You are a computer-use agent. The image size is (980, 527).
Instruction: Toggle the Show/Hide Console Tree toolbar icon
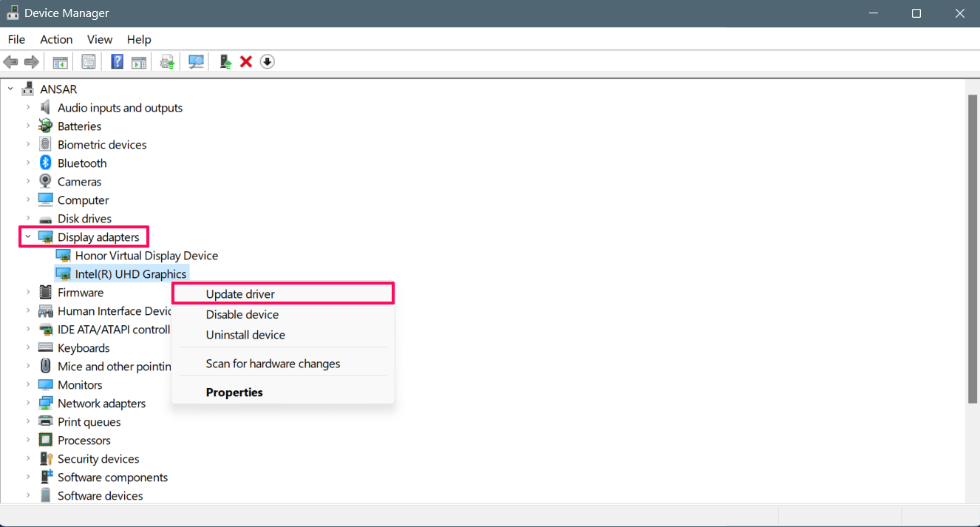(60, 61)
